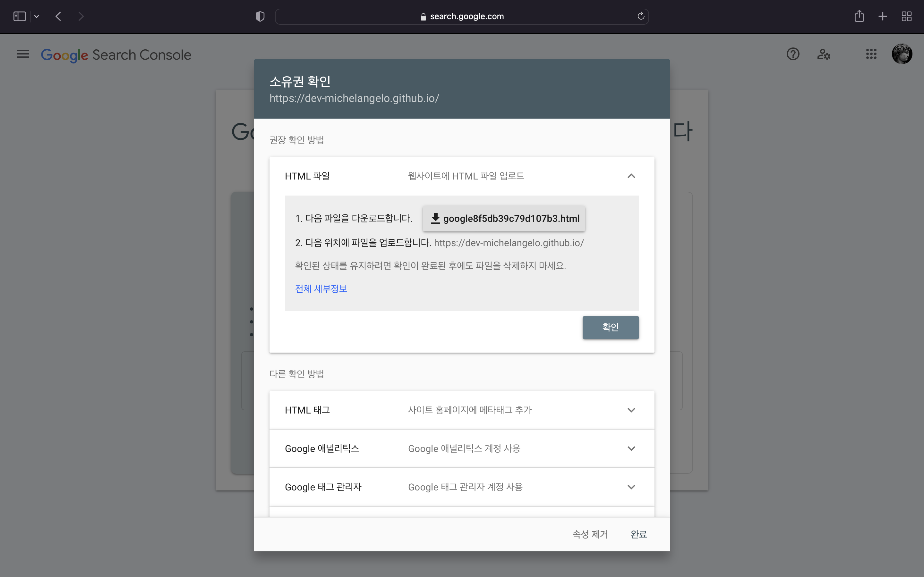Image resolution: width=924 pixels, height=577 pixels.
Task: Expand the HTML 태그 method
Action: coord(631,410)
